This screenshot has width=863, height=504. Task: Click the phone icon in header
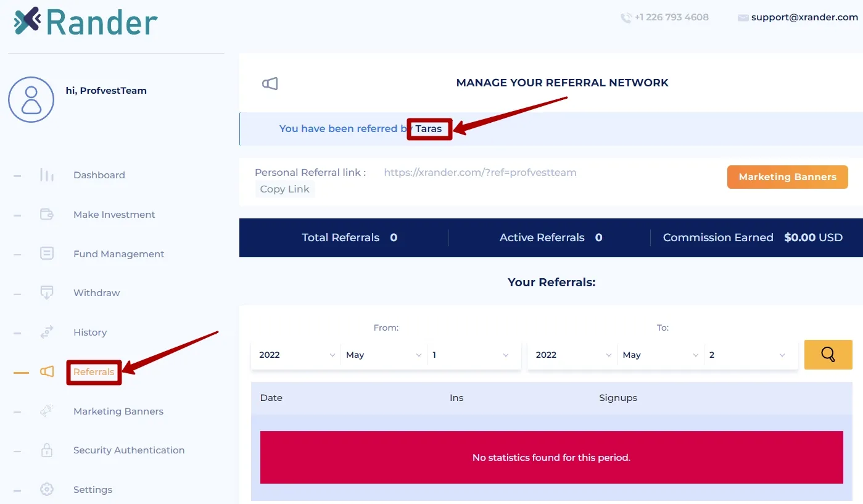[626, 18]
